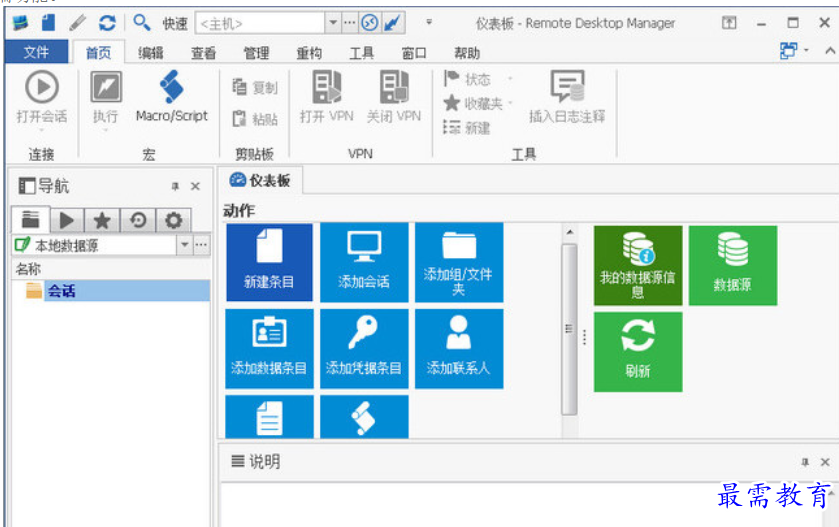Click the pencil edit icon in title bar

78,23
